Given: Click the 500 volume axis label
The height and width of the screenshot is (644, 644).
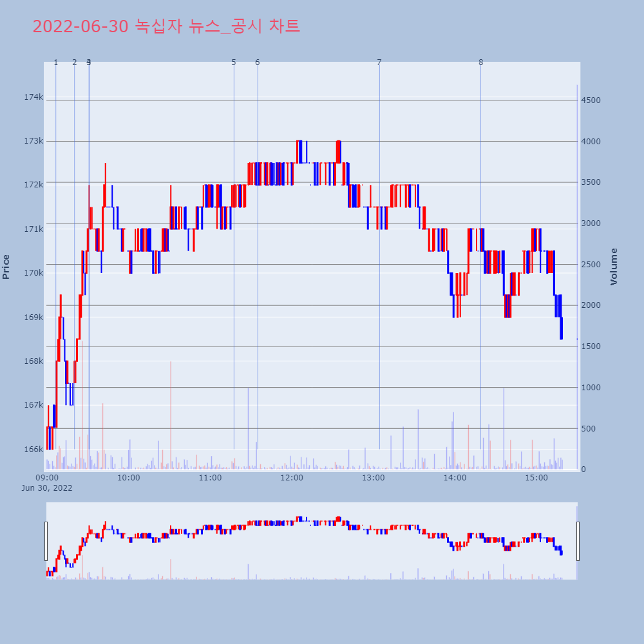Looking at the screenshot, I should 588,429.
